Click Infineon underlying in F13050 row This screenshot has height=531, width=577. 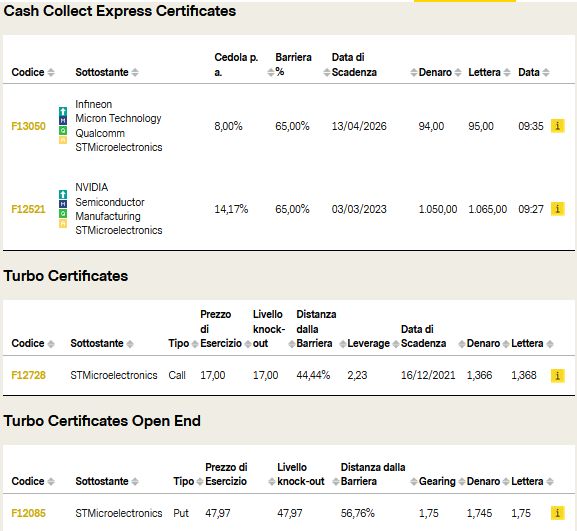pyautogui.click(x=93, y=105)
